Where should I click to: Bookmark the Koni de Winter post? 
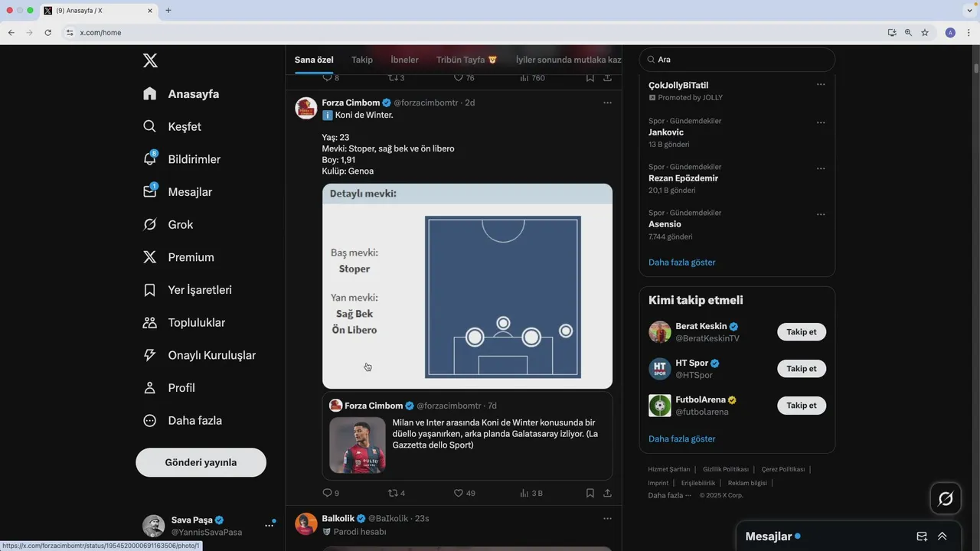click(590, 493)
